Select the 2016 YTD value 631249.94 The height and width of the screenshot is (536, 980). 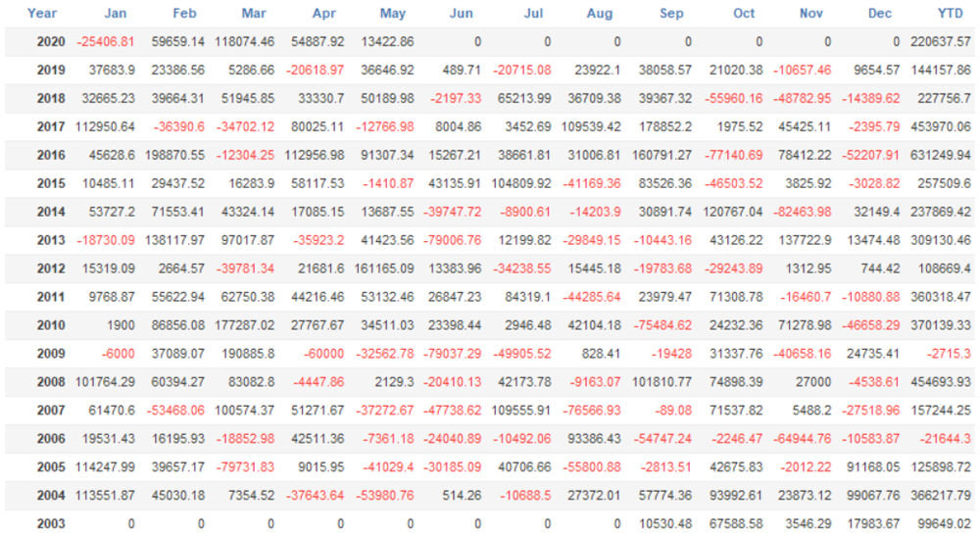coord(941,156)
